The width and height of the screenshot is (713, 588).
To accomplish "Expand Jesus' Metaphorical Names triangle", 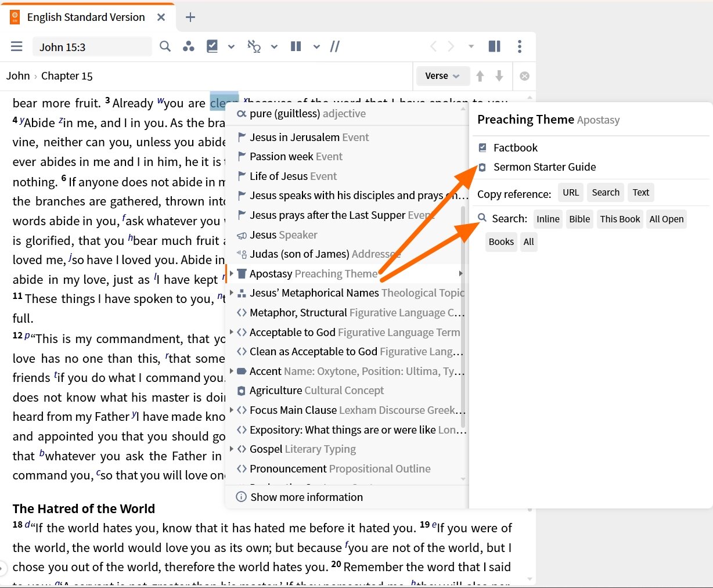I will tap(232, 293).
